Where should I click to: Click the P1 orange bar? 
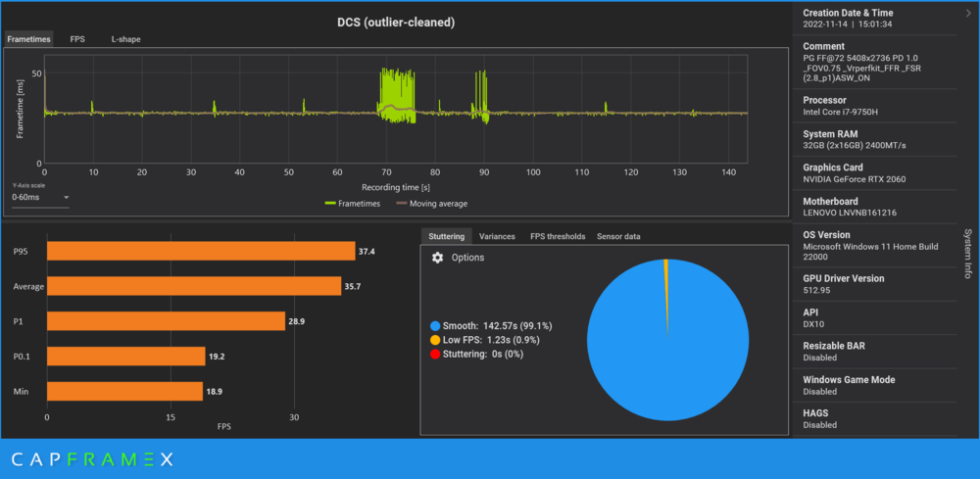167,321
